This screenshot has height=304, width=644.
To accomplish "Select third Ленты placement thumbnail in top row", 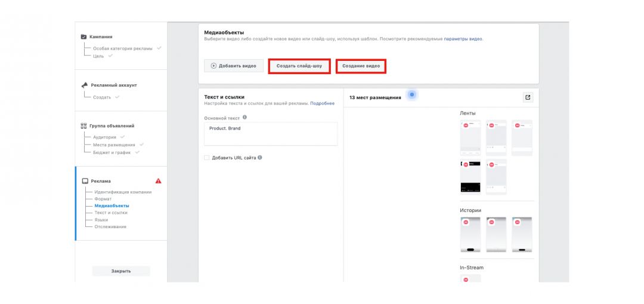I will (x=522, y=138).
